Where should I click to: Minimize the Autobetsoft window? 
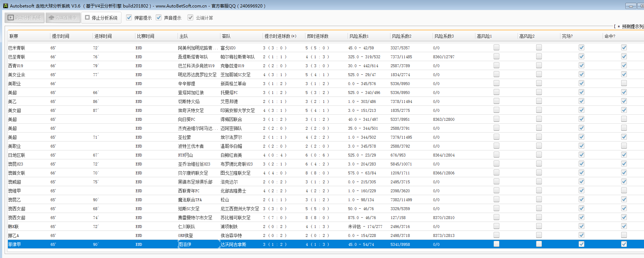pyautogui.click(x=630, y=6)
